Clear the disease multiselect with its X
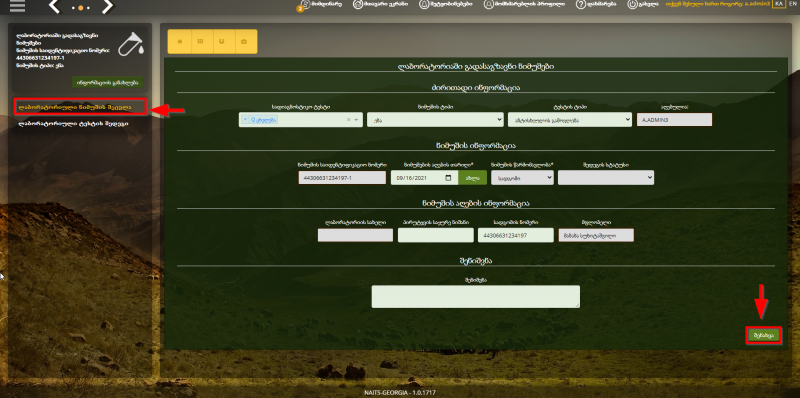 pyautogui.click(x=349, y=119)
